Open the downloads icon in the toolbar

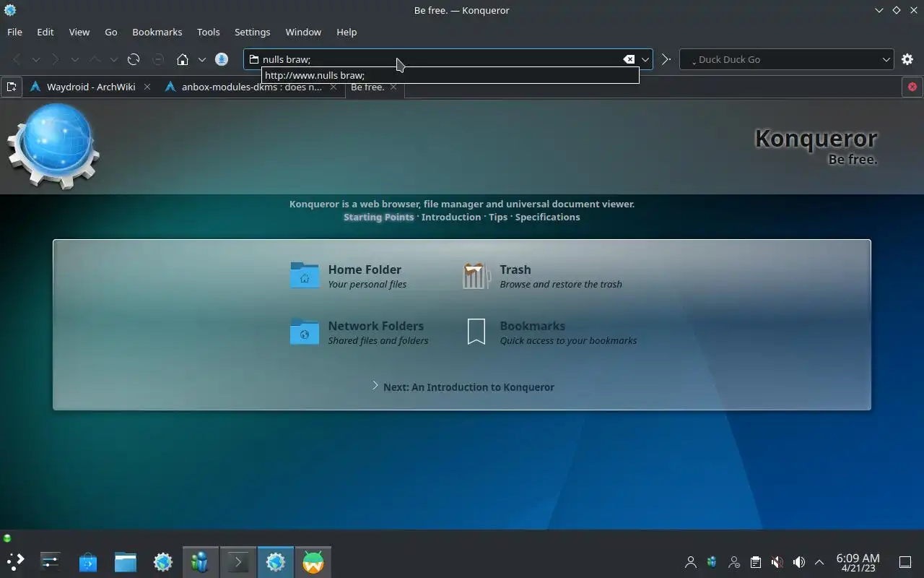[x=222, y=60]
